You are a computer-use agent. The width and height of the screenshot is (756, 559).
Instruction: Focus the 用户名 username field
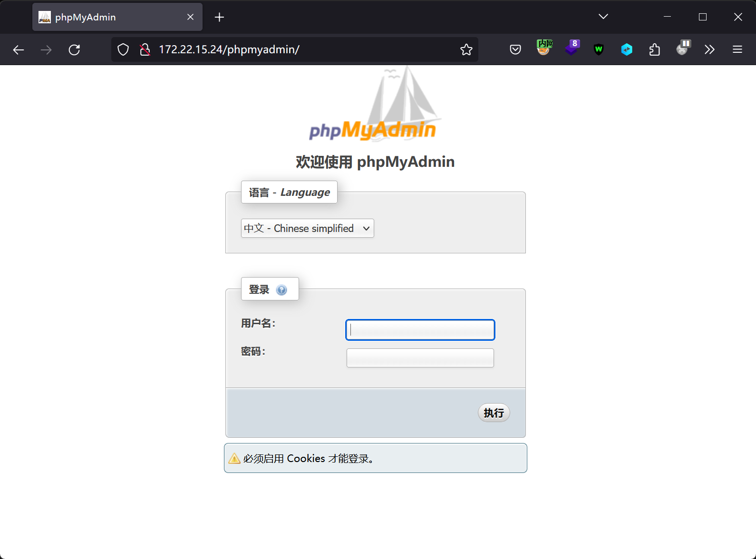tap(420, 330)
